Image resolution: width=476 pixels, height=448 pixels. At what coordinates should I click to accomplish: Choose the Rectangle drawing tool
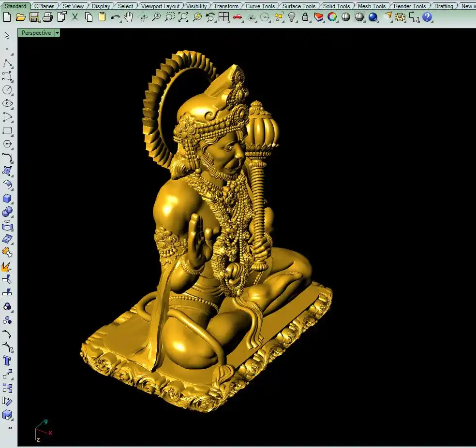tap(7, 130)
